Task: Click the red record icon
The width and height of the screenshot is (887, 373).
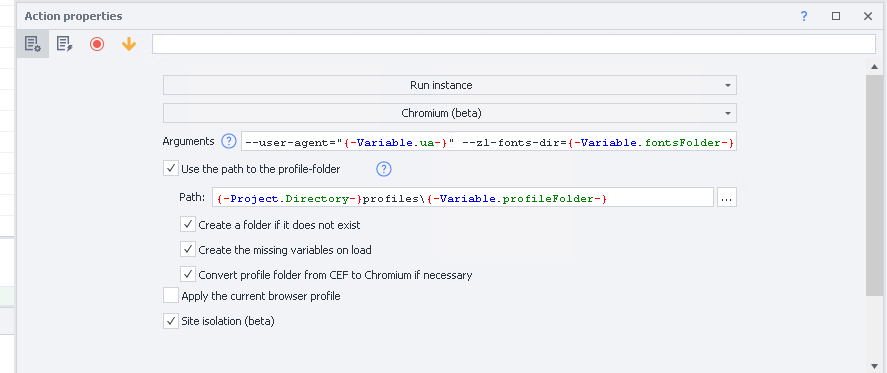Action: (x=97, y=44)
